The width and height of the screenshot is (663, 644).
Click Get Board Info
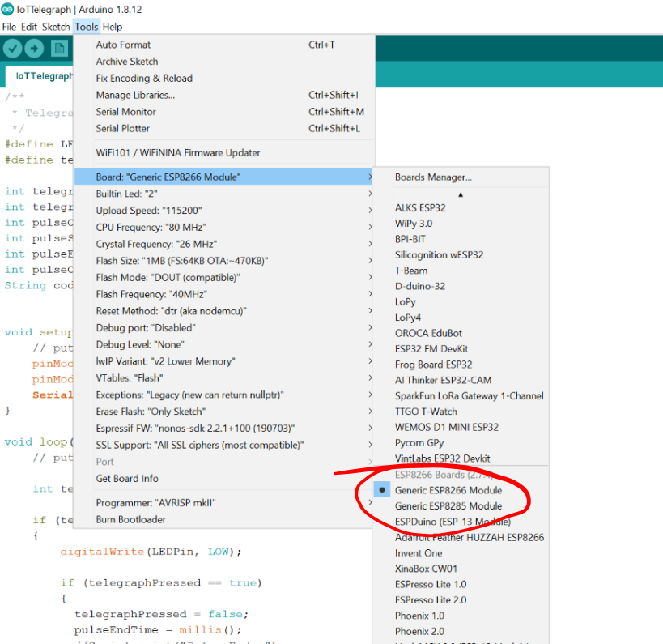coord(224,479)
